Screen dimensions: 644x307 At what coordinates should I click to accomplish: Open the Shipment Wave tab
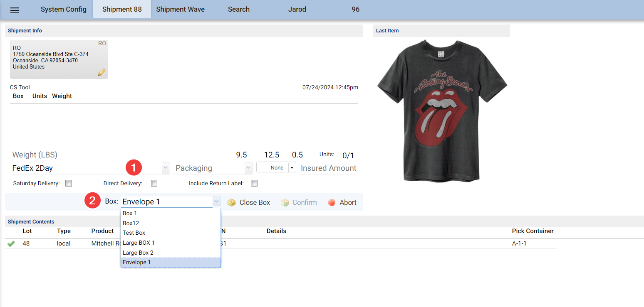pos(181,9)
